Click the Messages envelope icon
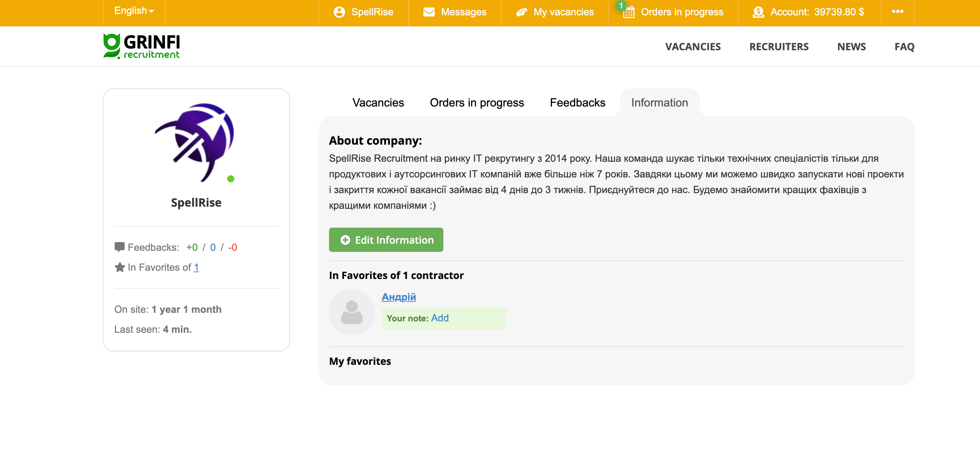Screen dimensions: 980x471 [429, 12]
